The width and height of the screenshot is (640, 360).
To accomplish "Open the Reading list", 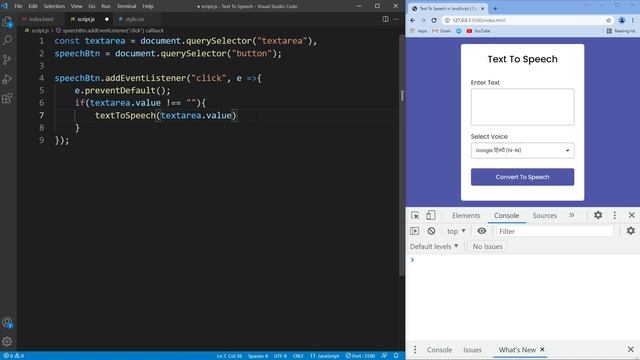I will tap(621, 31).
